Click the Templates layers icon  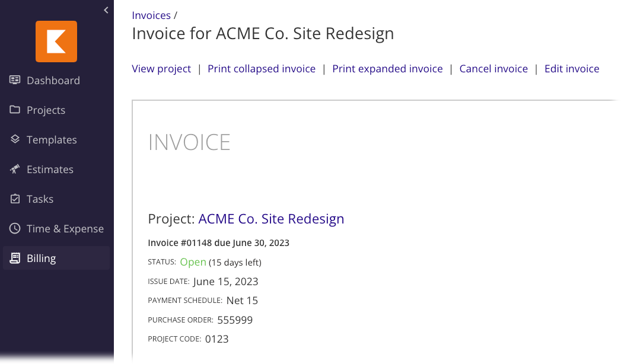15,139
